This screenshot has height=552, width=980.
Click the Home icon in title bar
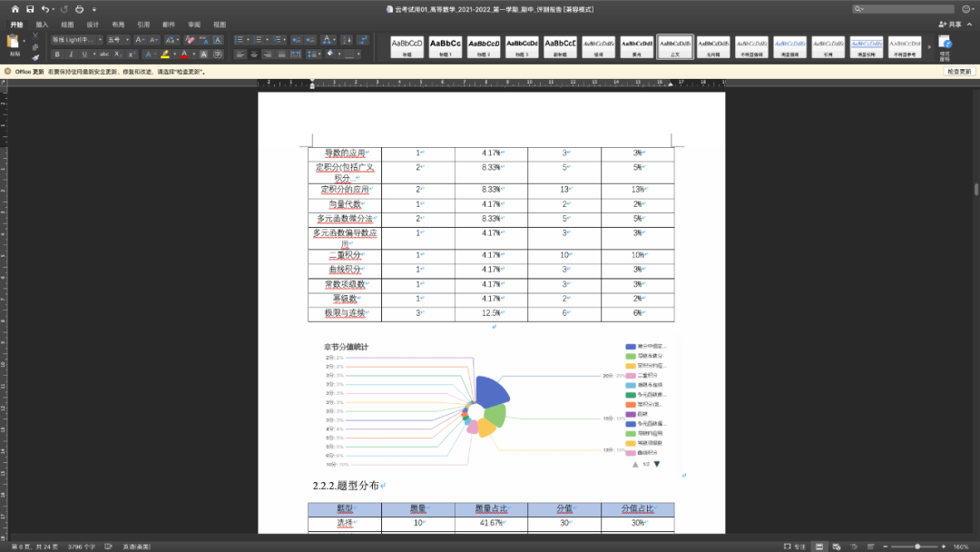pos(15,8)
